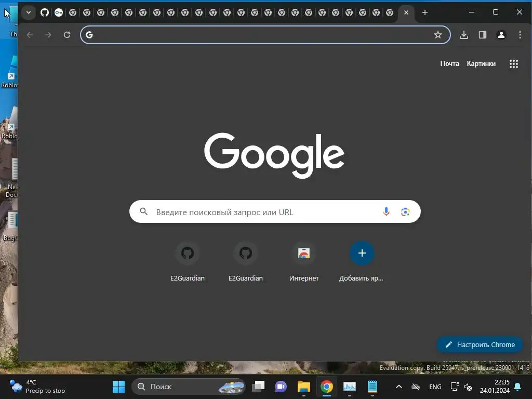Open the clock showing 22:35
This screenshot has width=532, height=399.
(x=495, y=387)
